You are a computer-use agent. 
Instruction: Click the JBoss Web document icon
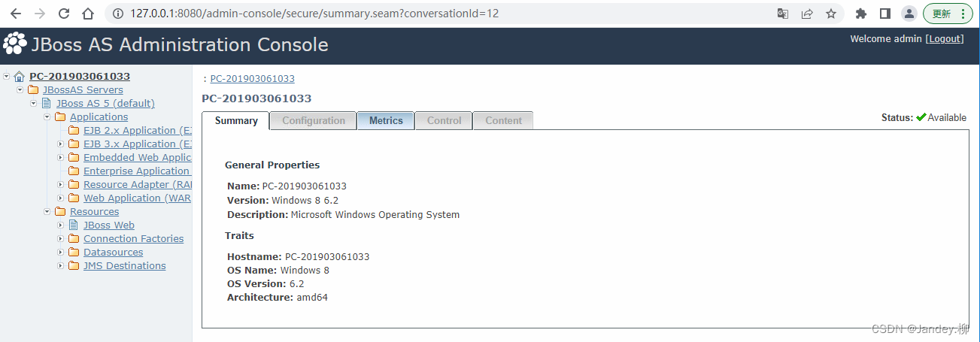74,225
